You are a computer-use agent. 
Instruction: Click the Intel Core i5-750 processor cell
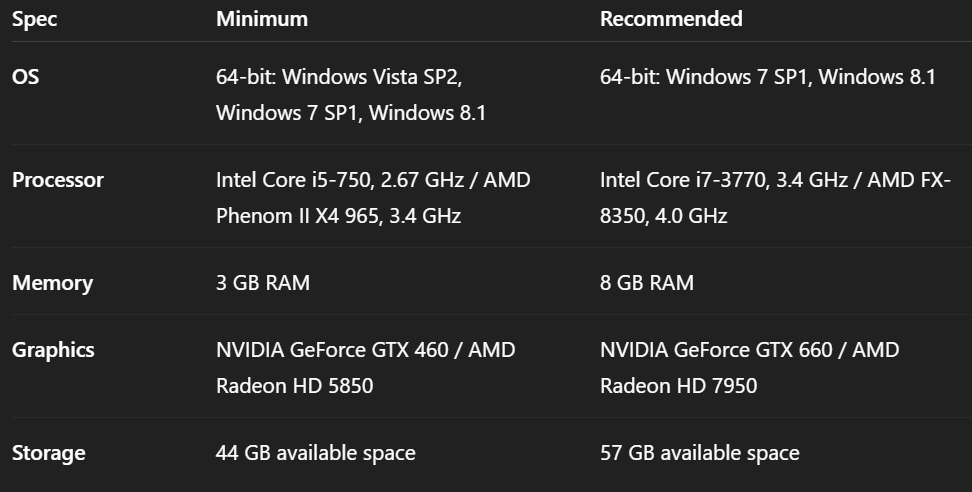click(373, 198)
